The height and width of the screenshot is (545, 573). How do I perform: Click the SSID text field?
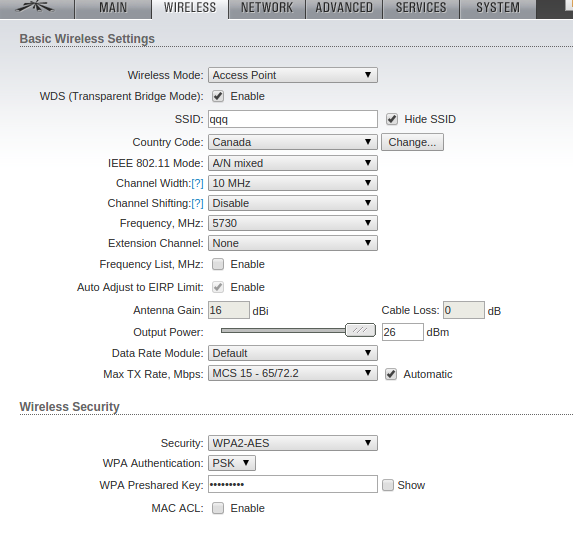point(293,119)
